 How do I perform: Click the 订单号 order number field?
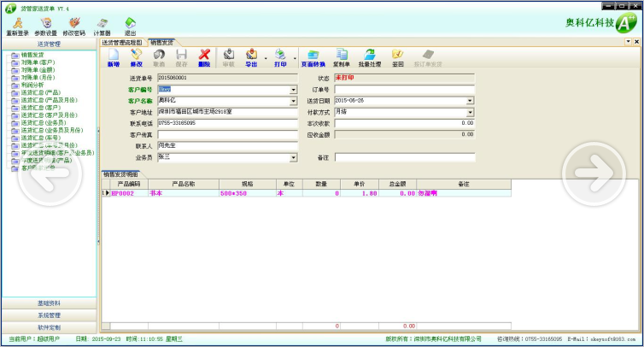[x=405, y=89]
